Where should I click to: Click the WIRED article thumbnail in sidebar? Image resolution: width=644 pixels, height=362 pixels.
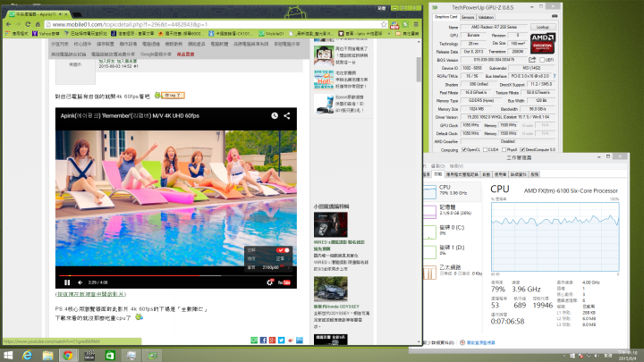coord(331,224)
